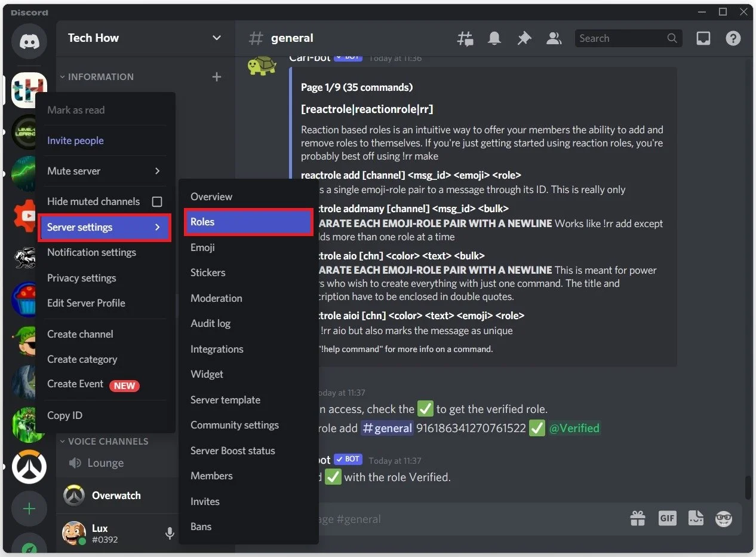Open Members entry in submenu
This screenshot has height=557, width=756.
(248, 476)
